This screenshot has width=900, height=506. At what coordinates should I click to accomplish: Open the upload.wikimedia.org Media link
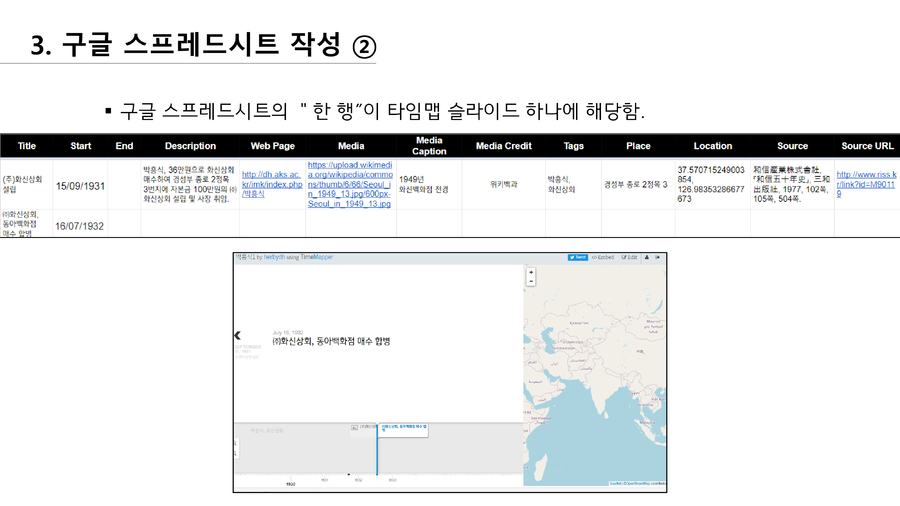350,184
